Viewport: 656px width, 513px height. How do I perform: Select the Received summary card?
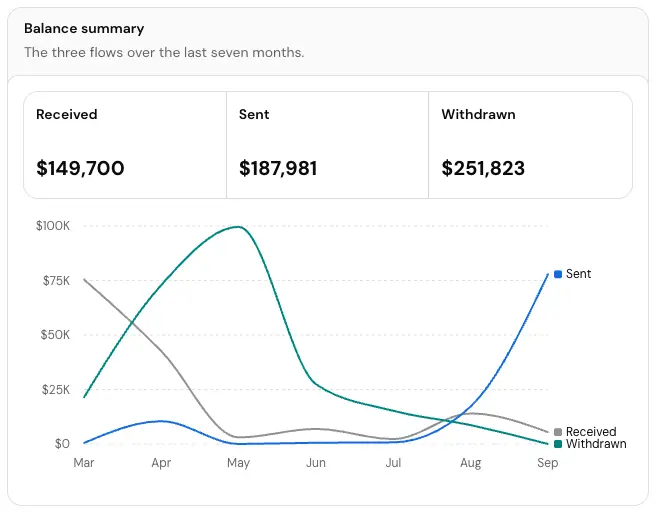point(125,145)
